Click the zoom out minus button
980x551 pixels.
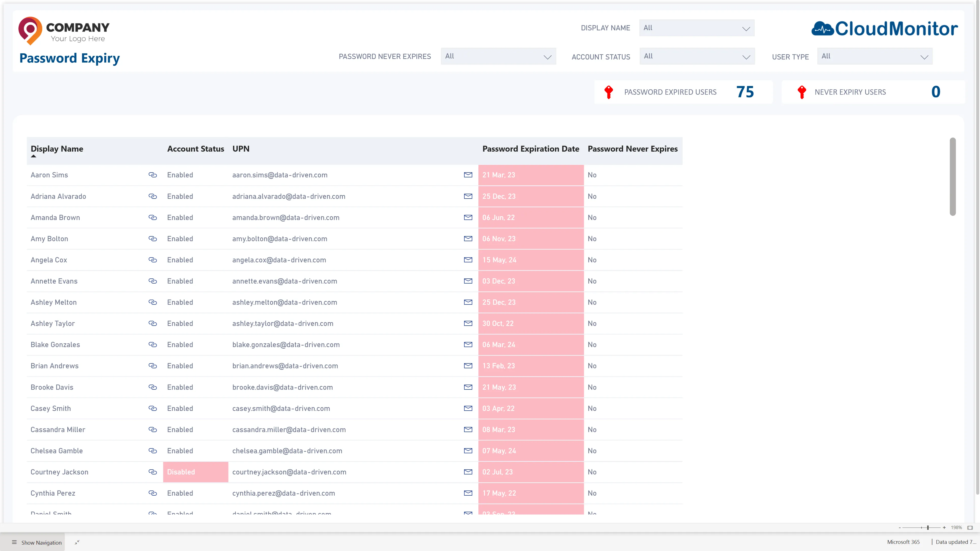[900, 528]
